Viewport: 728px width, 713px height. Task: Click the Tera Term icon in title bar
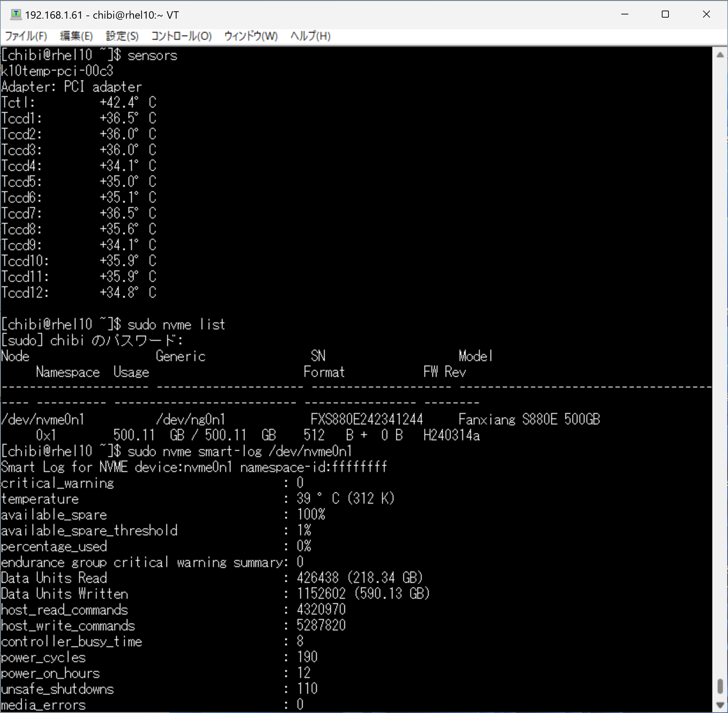(x=15, y=14)
